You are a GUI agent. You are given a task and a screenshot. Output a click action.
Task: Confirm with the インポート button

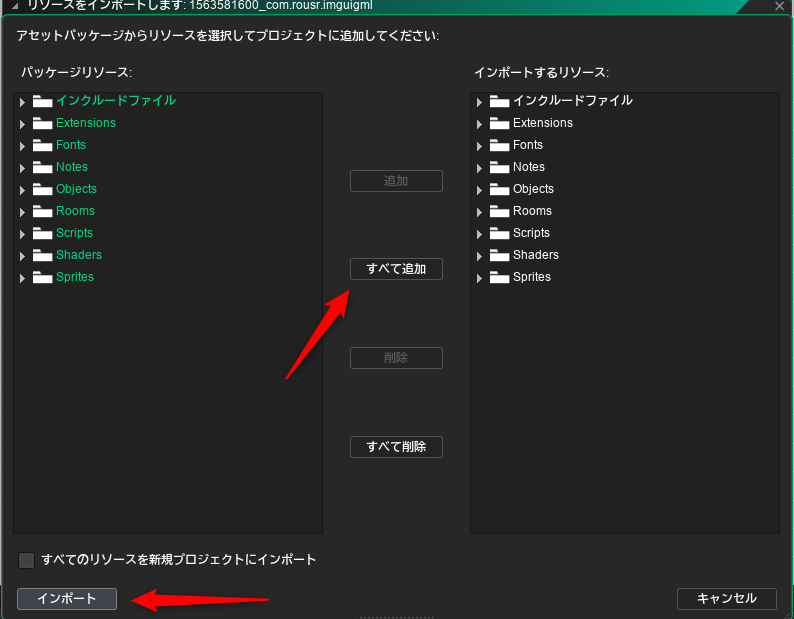(x=67, y=599)
